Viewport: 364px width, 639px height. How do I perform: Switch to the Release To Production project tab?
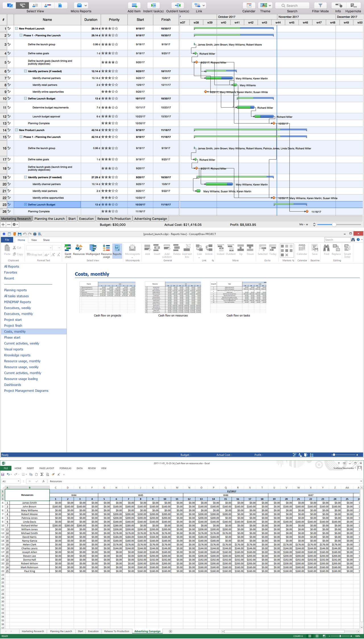click(x=114, y=219)
